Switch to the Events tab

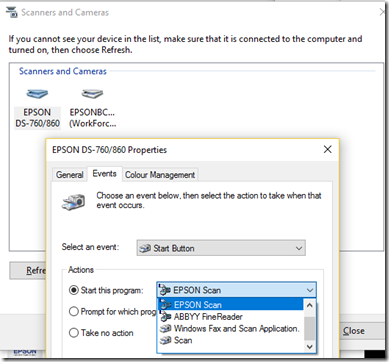104,174
